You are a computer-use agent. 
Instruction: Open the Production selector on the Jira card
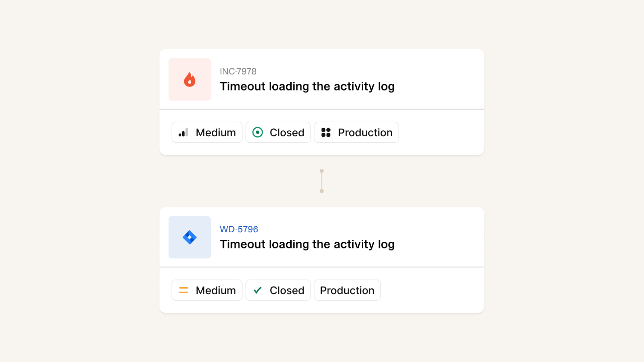pos(347,290)
